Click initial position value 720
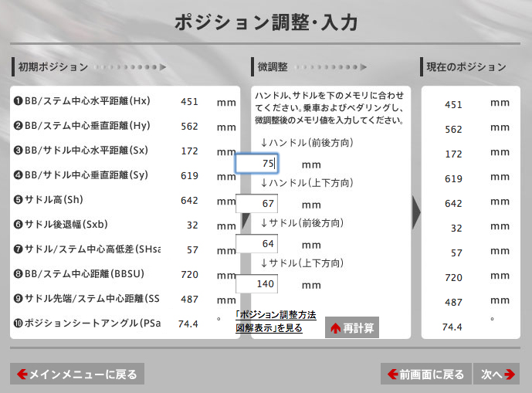 (x=189, y=275)
